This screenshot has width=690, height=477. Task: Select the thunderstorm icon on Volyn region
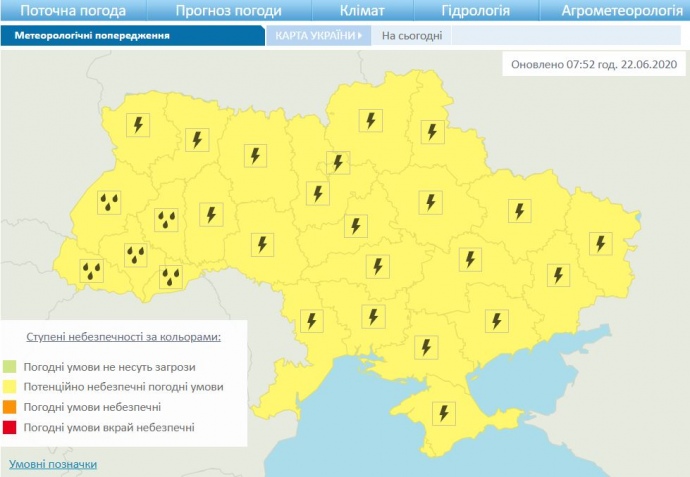click(x=138, y=125)
